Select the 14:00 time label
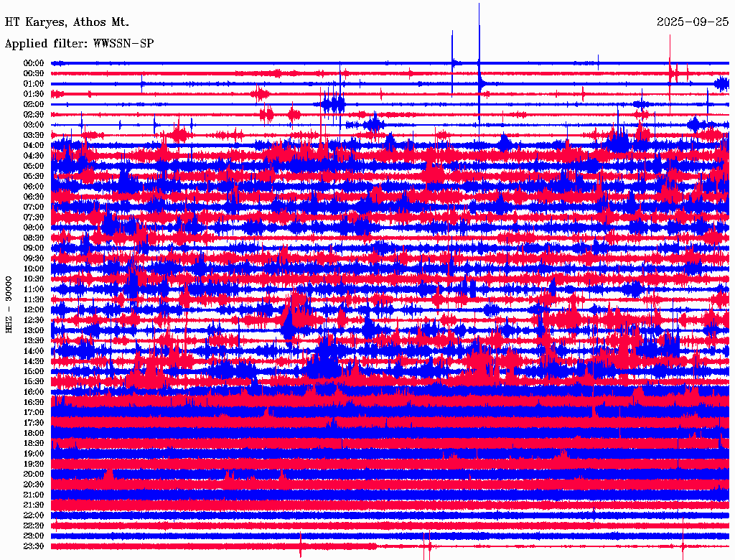This screenshot has width=735, height=560. (x=33, y=351)
